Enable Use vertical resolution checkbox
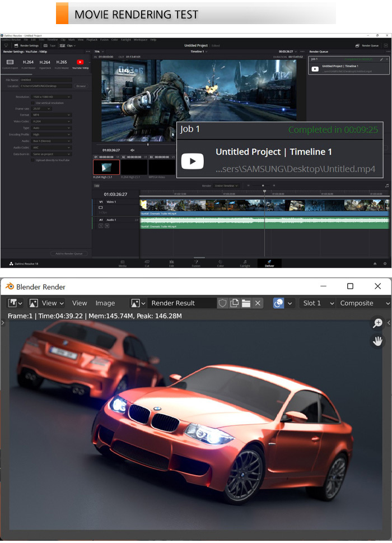 click(33, 103)
